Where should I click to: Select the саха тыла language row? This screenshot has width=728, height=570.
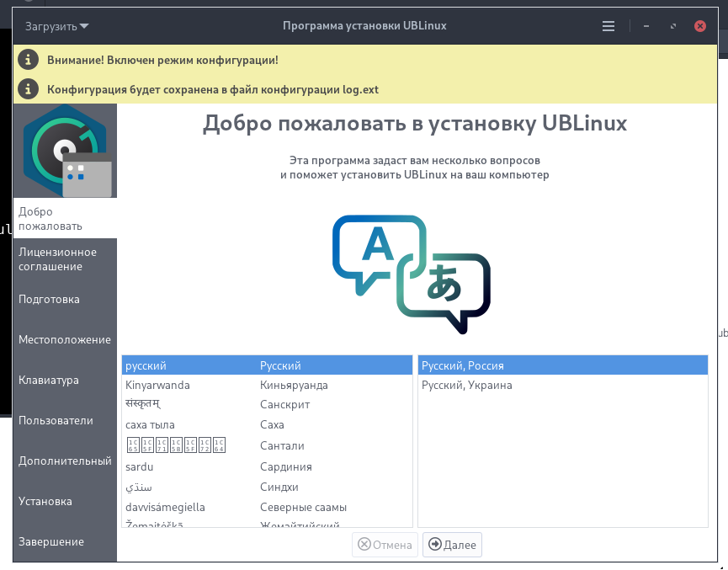tap(267, 424)
